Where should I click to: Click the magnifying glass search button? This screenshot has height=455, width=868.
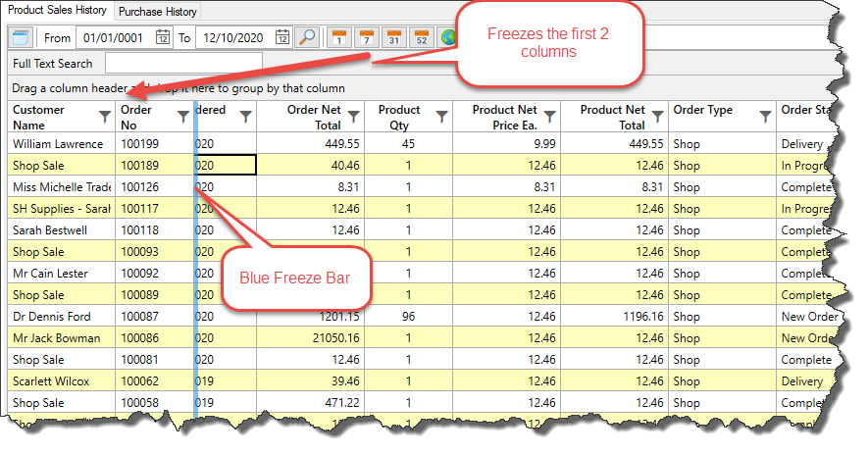pyautogui.click(x=307, y=38)
